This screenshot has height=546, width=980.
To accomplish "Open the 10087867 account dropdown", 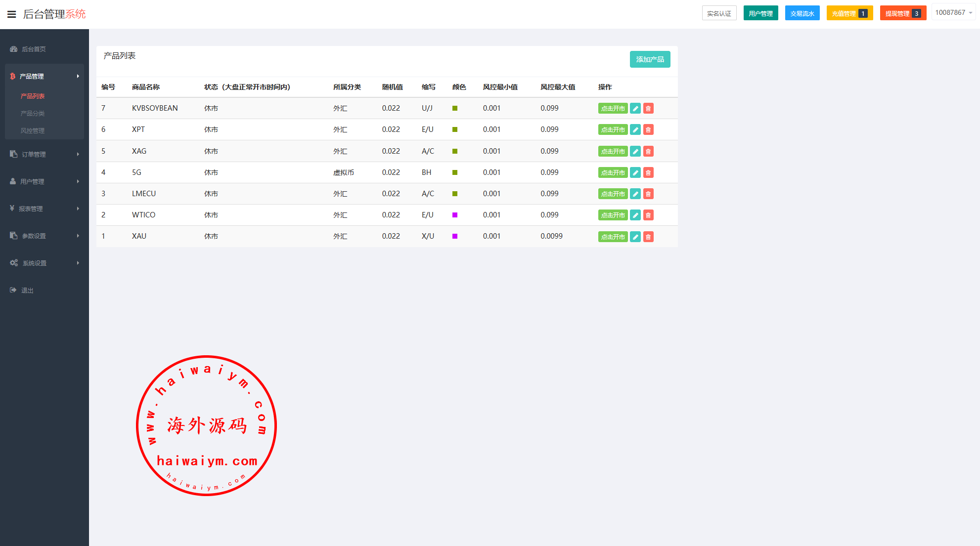I will click(953, 13).
